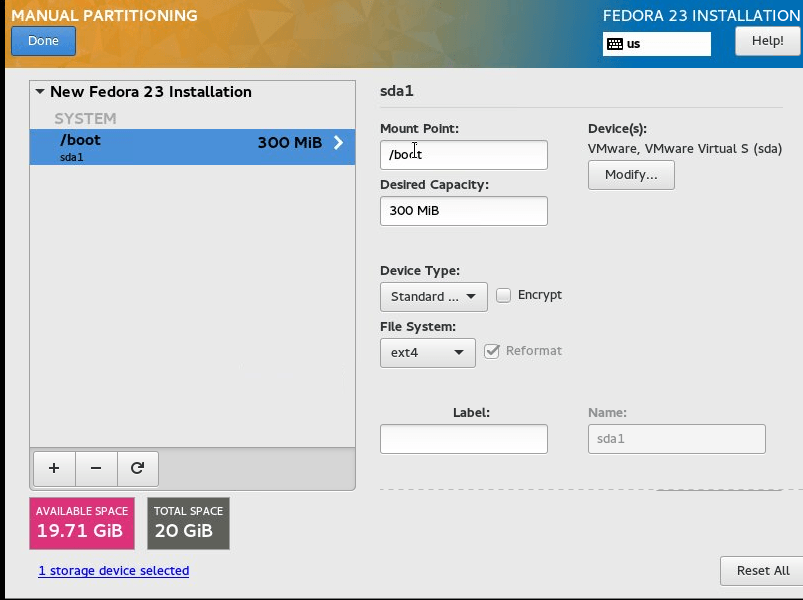Click the Total Space 20 GiB box
Viewport: 803px width, 600px height.
pyautogui.click(x=188, y=524)
